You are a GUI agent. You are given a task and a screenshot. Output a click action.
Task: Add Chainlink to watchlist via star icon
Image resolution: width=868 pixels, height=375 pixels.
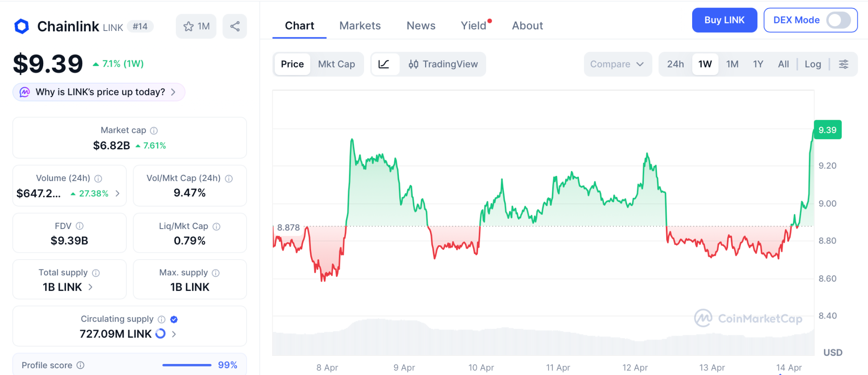point(189,26)
